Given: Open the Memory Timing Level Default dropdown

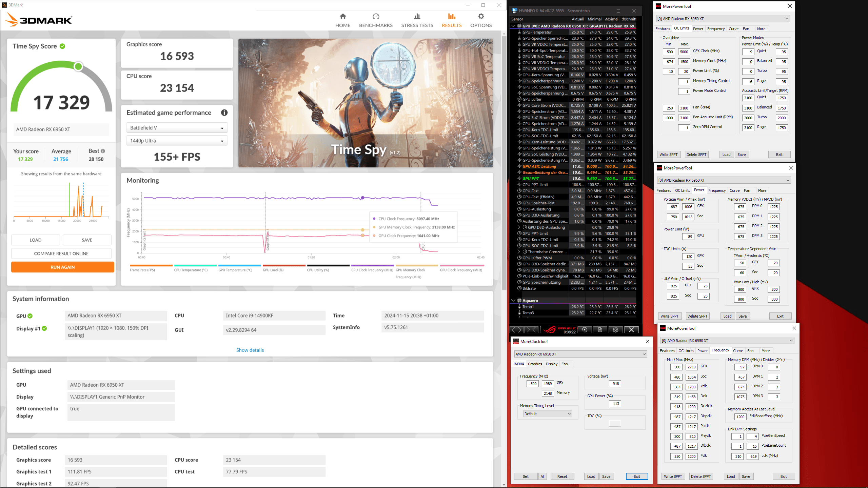Looking at the screenshot, I should [548, 414].
